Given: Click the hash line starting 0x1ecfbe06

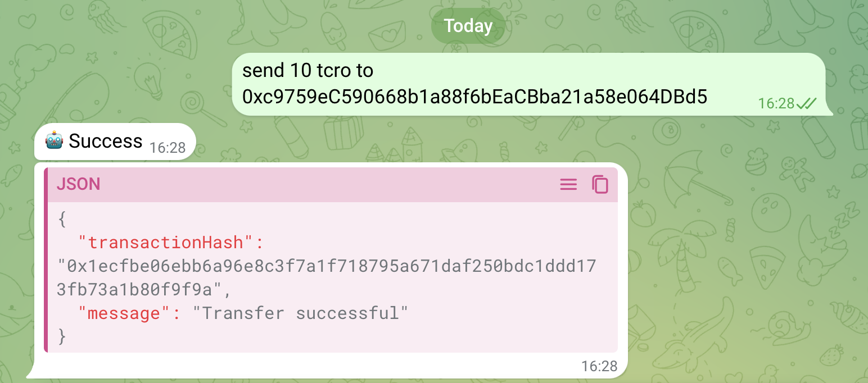Looking at the screenshot, I should pyautogui.click(x=327, y=266).
